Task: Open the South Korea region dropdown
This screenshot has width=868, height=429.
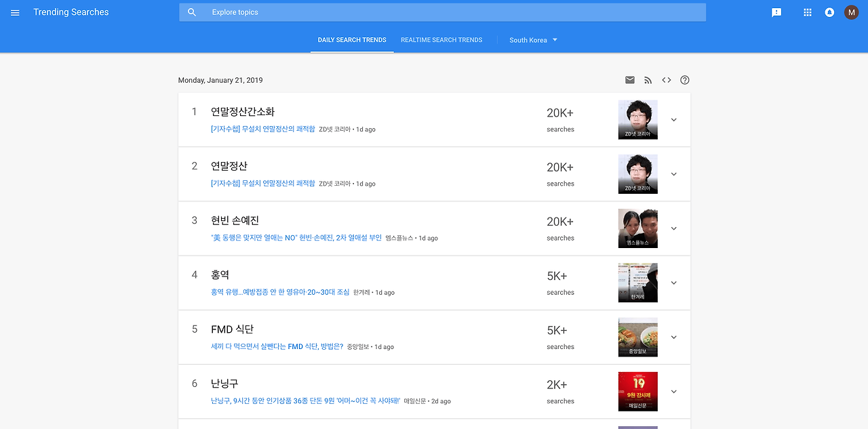Action: pos(533,39)
